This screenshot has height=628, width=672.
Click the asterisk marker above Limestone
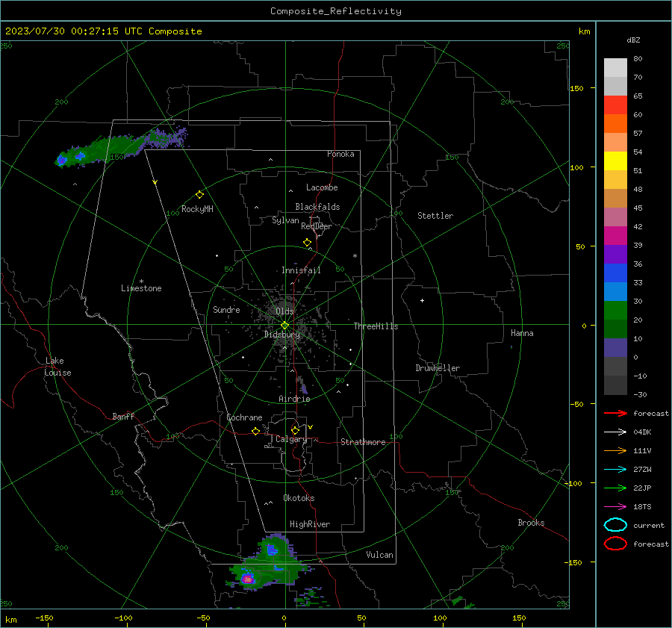(141, 282)
